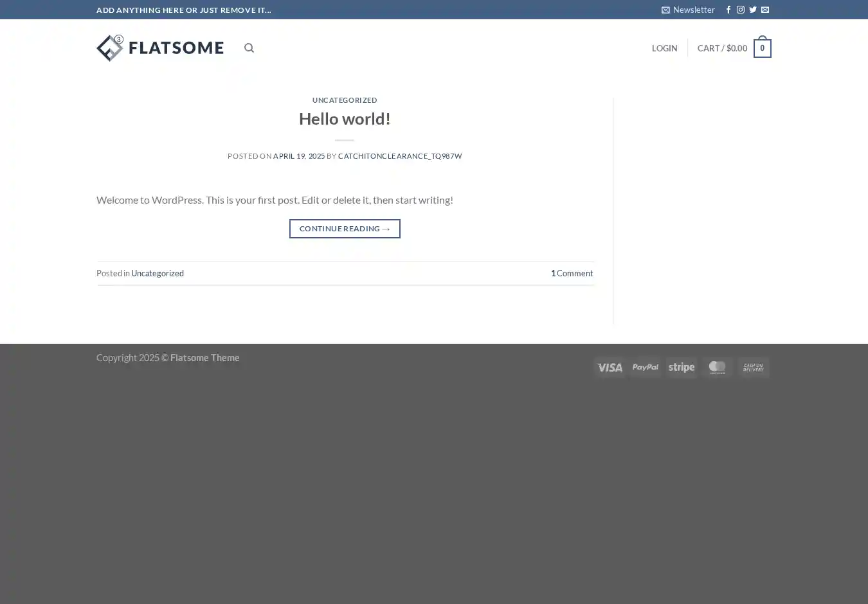Click the Visa payment icon

(x=609, y=368)
